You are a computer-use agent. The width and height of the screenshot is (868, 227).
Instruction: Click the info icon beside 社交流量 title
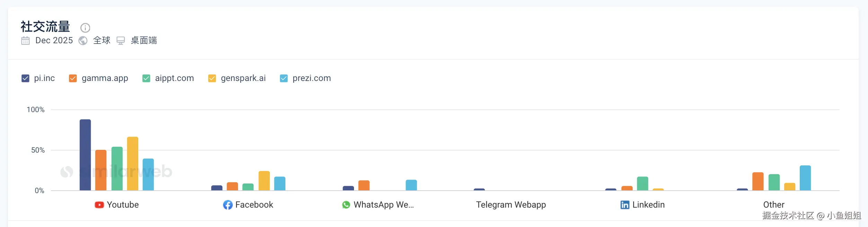click(85, 28)
